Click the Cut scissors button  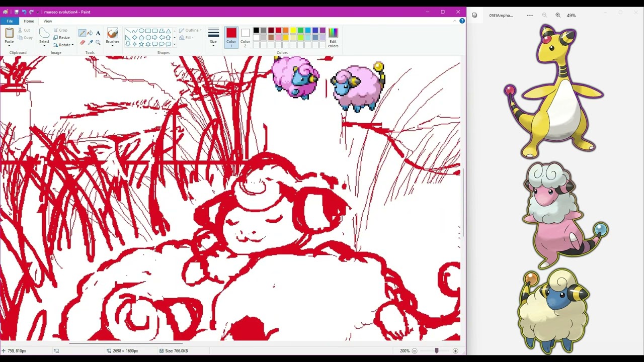pyautogui.click(x=24, y=30)
